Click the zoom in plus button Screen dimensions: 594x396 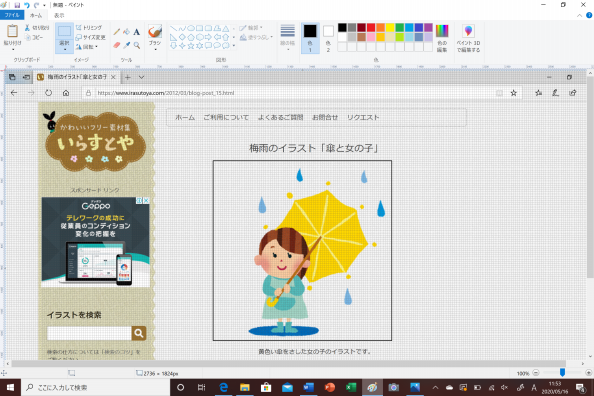588,373
